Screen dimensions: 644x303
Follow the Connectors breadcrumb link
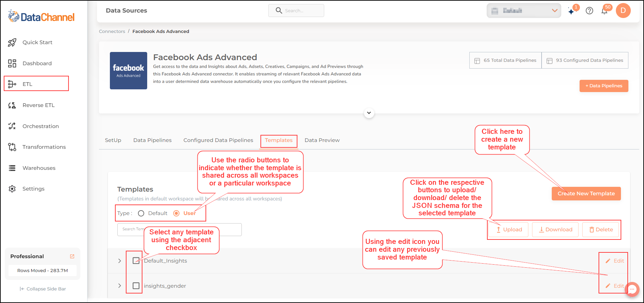click(x=112, y=31)
